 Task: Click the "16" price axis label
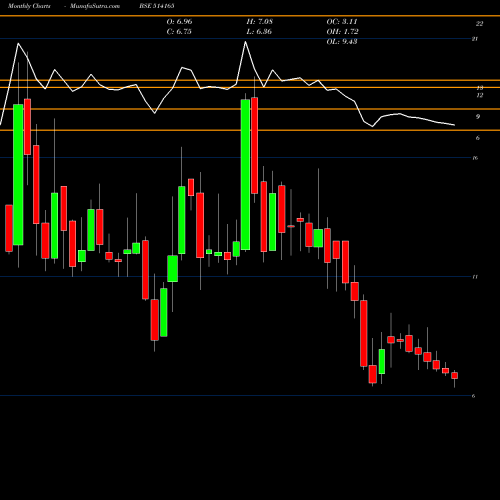click(x=475, y=158)
